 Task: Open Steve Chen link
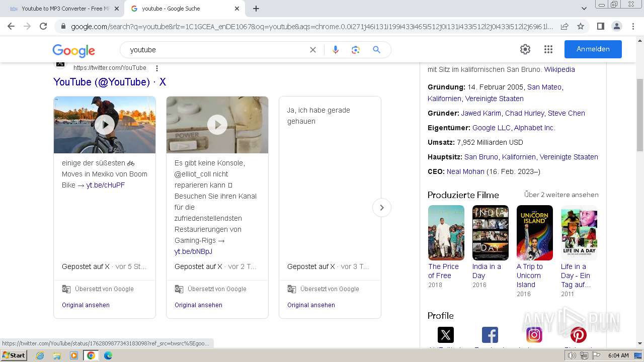click(567, 113)
